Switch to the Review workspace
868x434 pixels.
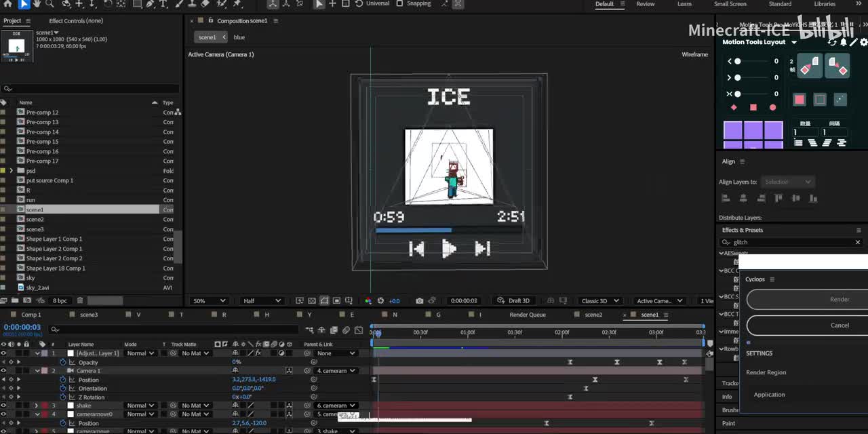646,4
